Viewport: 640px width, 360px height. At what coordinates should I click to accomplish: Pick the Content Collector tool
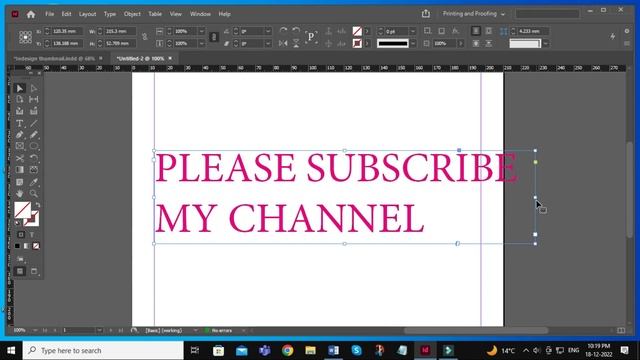click(20, 111)
